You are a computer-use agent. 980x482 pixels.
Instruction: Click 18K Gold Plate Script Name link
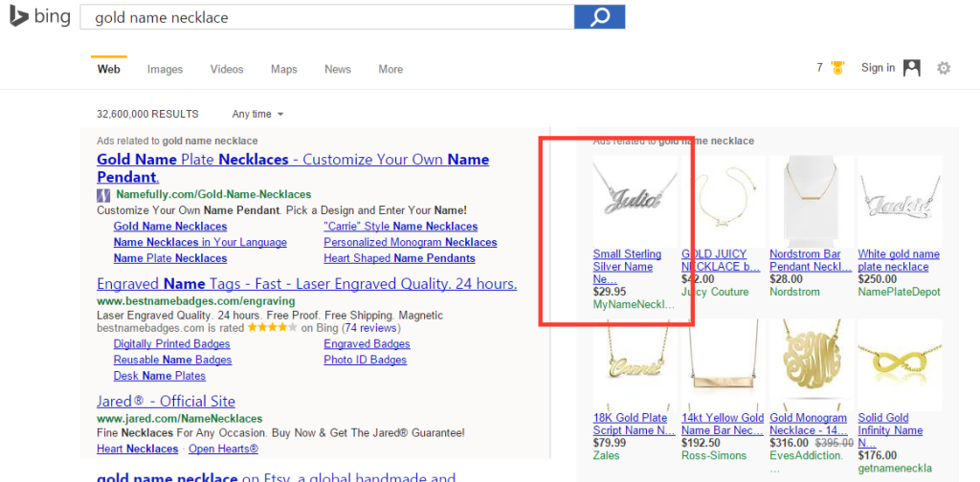pos(634,424)
